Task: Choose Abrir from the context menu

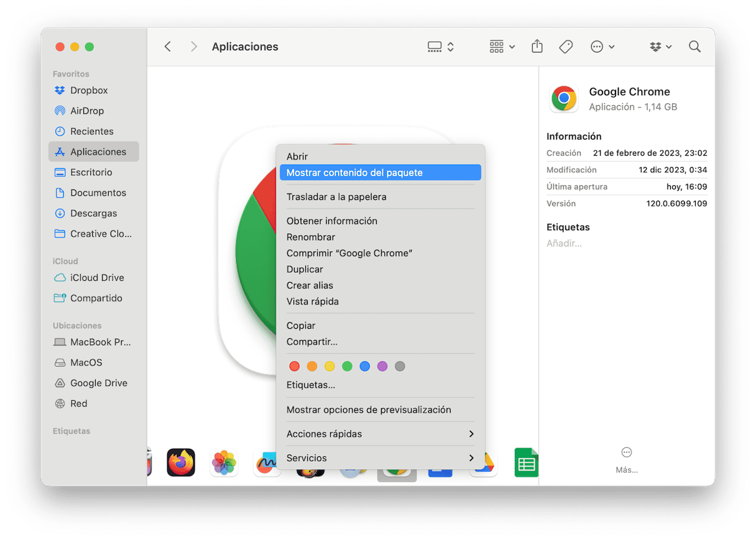Action: coord(380,157)
